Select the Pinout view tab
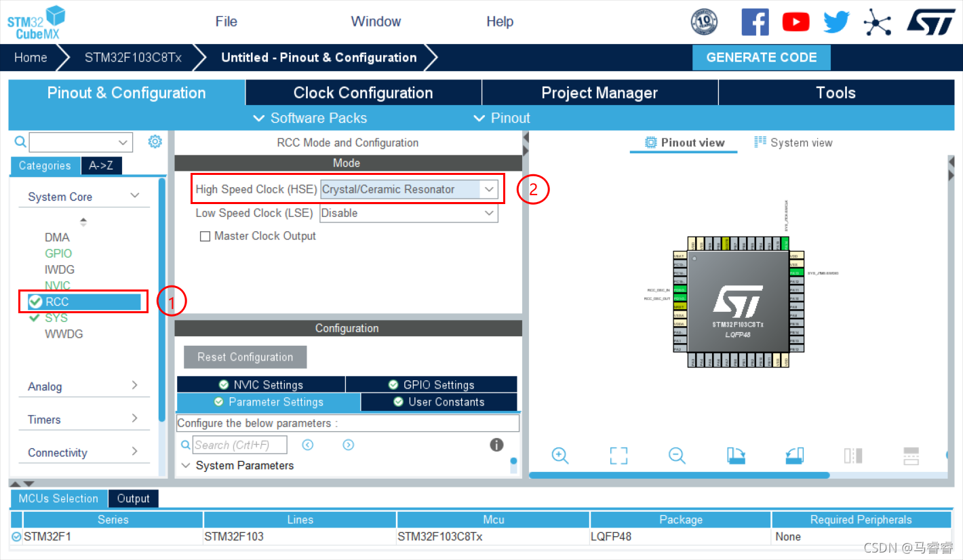This screenshot has width=963, height=560. coord(684,142)
